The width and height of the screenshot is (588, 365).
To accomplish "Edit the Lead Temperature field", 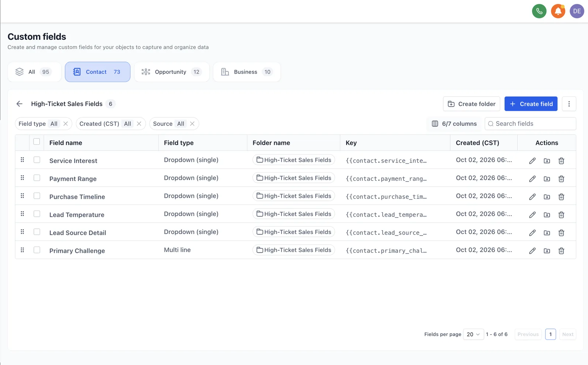I will pyautogui.click(x=532, y=215).
